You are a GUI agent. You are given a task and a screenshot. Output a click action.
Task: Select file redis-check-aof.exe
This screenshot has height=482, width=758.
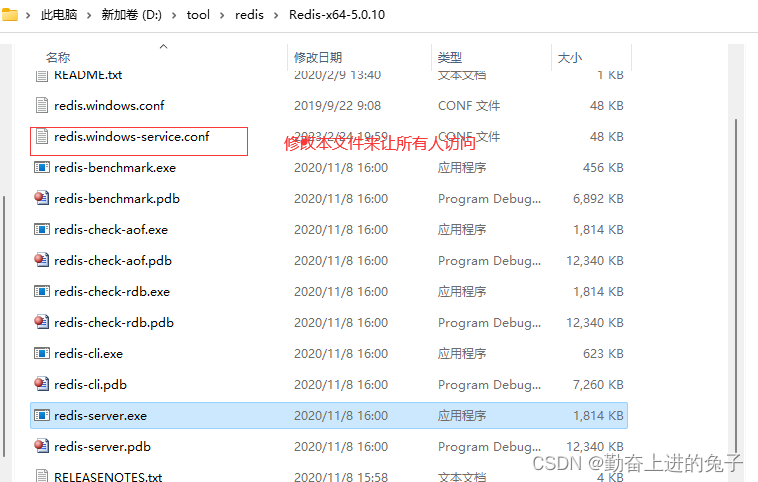111,229
